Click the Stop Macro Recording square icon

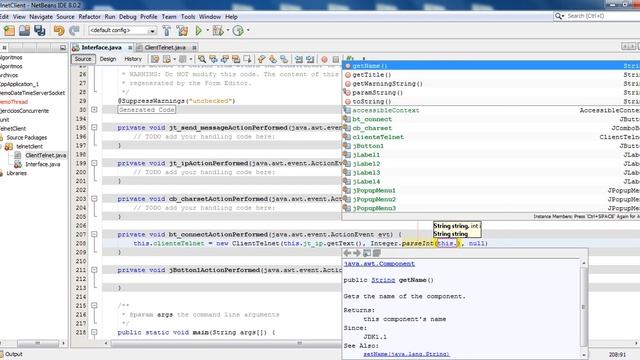point(336,59)
